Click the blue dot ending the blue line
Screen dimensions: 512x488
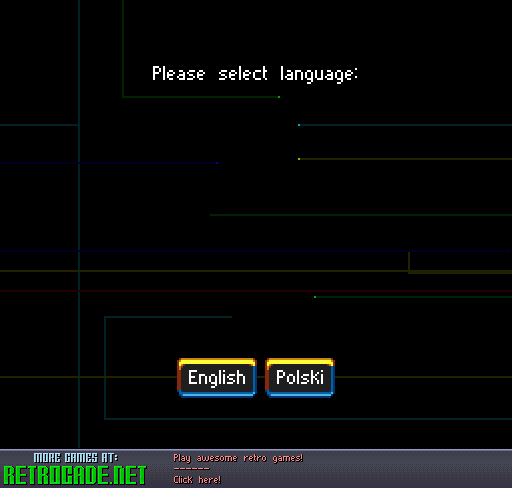[217, 163]
